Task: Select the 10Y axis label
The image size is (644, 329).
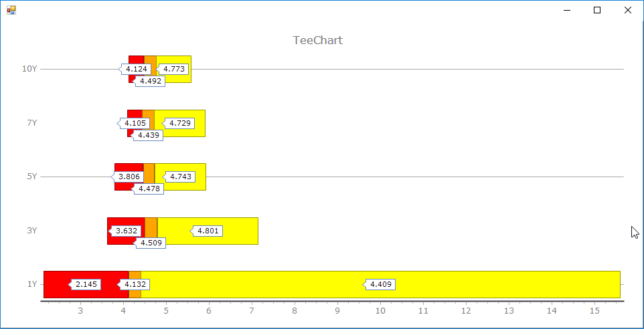Action: (29, 69)
